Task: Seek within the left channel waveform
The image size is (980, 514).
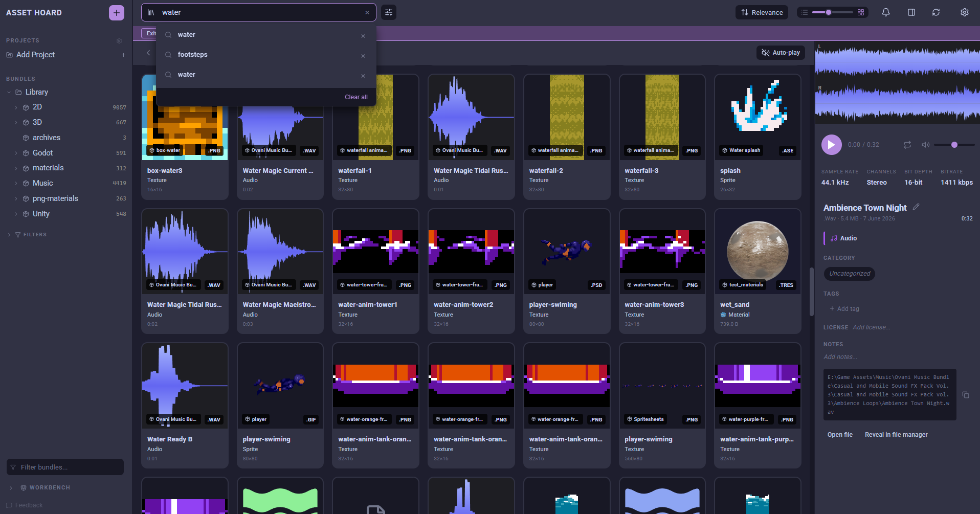Action: click(897, 62)
